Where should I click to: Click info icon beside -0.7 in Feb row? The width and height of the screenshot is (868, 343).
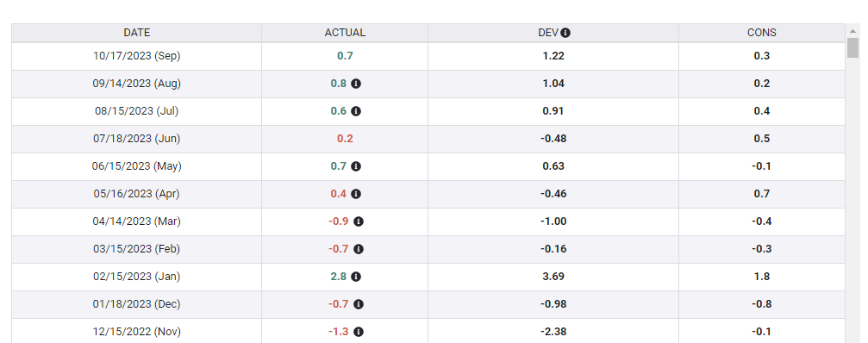(x=359, y=249)
